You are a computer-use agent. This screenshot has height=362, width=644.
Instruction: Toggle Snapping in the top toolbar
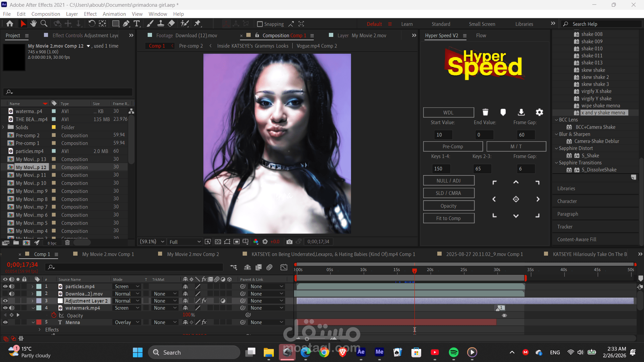(260, 24)
